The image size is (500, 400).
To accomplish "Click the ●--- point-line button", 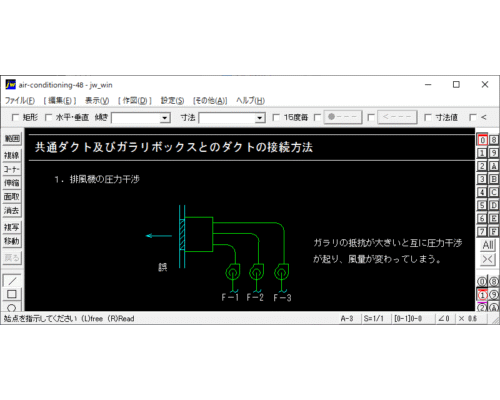I will 343,117.
